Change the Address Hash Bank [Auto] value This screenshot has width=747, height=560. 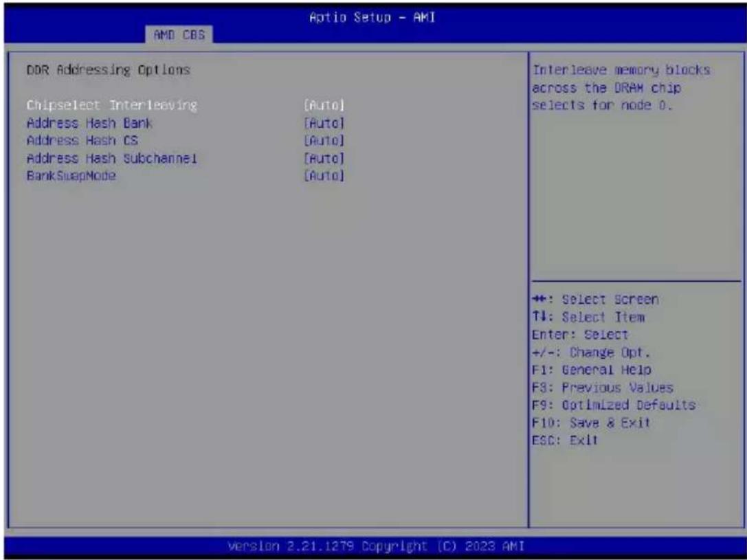click(x=324, y=123)
